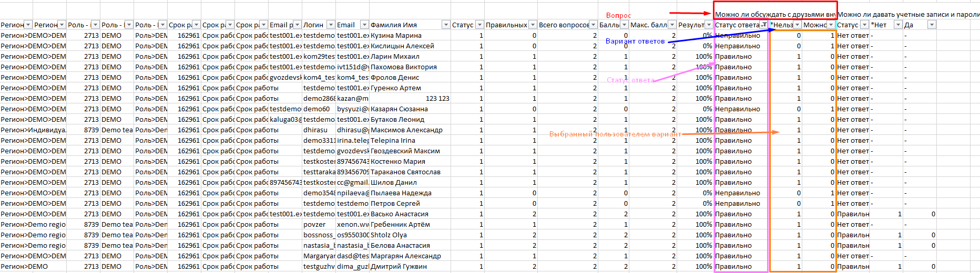Select the cell 'Кузина Марина'
The width and height of the screenshot is (980, 273).
[x=410, y=35]
